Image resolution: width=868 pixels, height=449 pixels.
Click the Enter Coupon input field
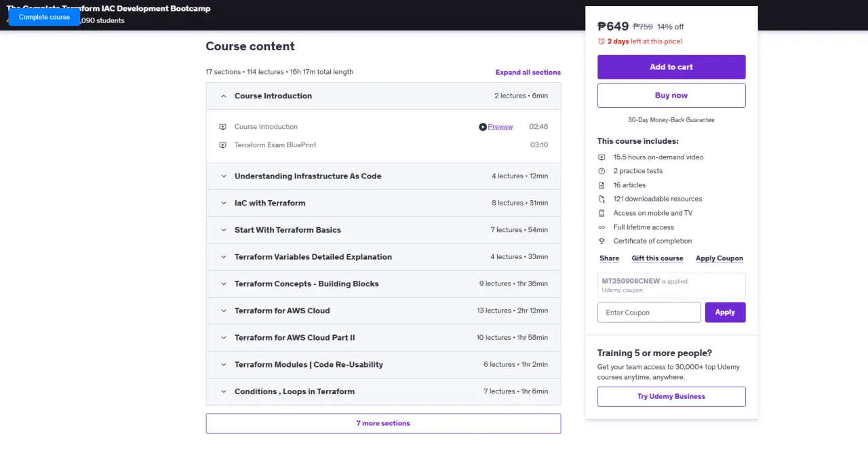pos(649,313)
